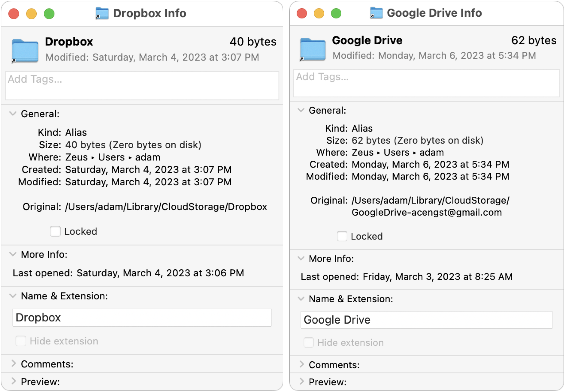Screen dimensions: 565x392
Task: Collapse Name & Extension in Dropbox Info
Action: pyautogui.click(x=13, y=296)
